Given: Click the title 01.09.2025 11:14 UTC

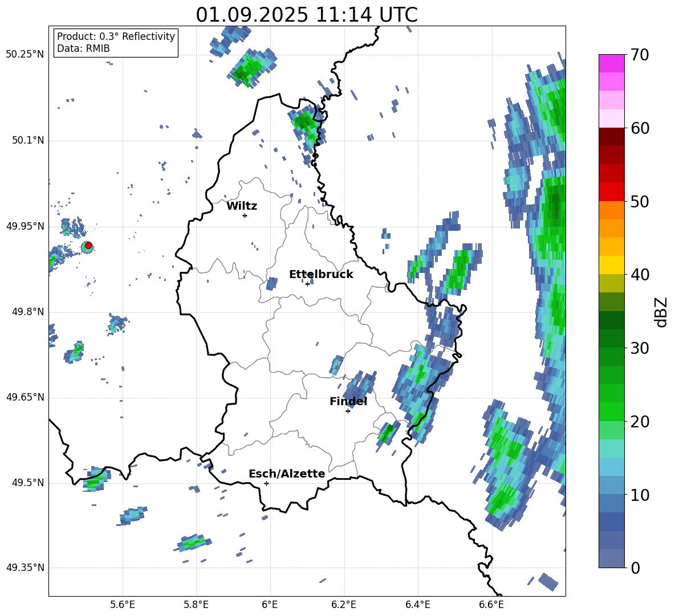Looking at the screenshot, I should pyautogui.click(x=307, y=15).
